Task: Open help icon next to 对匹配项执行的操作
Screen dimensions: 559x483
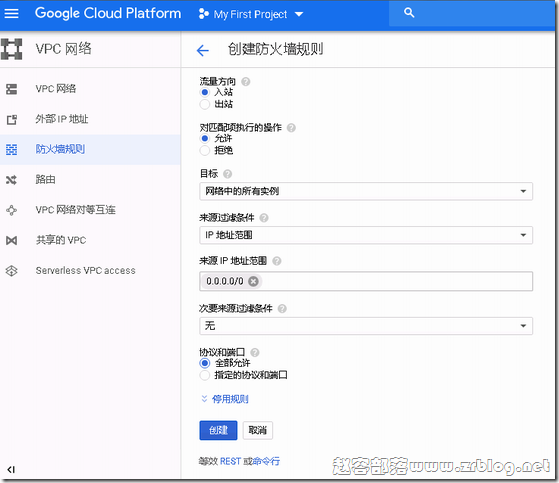Action: click(291, 128)
